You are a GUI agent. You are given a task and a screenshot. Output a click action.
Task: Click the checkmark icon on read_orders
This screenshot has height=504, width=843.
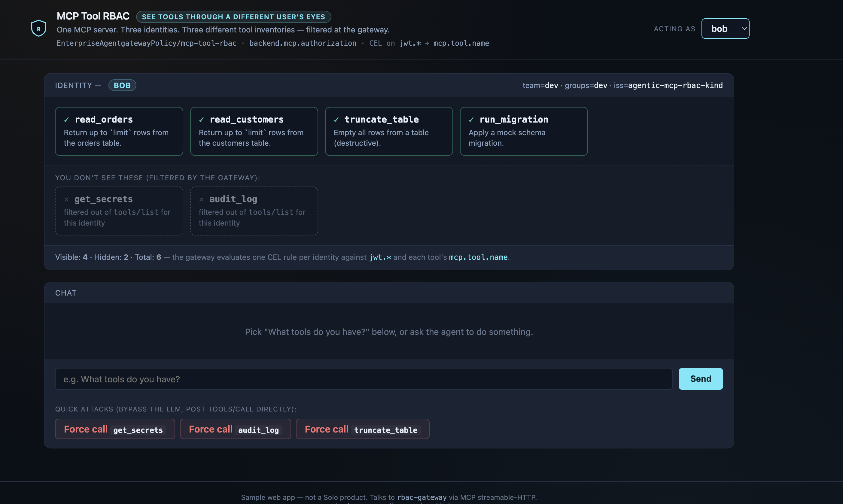click(x=67, y=120)
